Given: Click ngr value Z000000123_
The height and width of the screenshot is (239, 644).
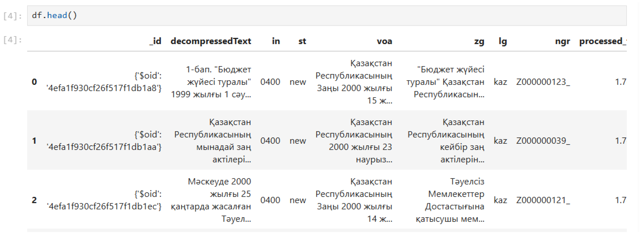Looking at the screenshot, I should coord(543,82).
